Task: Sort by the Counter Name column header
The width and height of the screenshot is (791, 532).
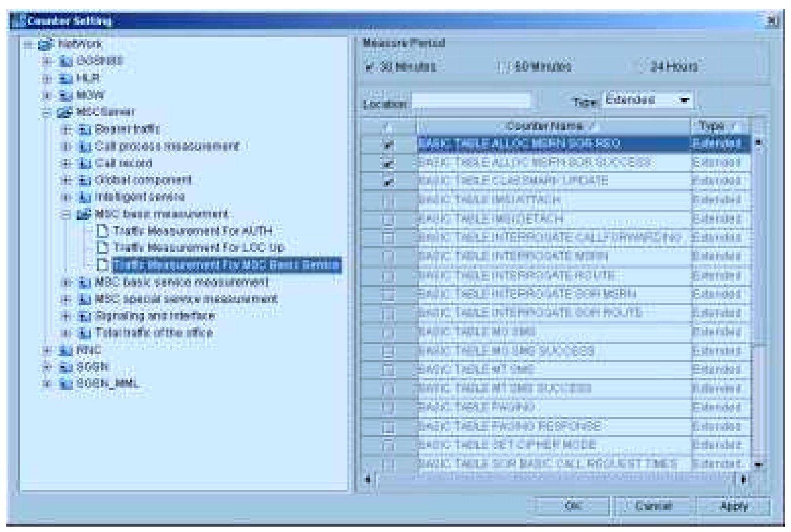Action: coord(551,126)
